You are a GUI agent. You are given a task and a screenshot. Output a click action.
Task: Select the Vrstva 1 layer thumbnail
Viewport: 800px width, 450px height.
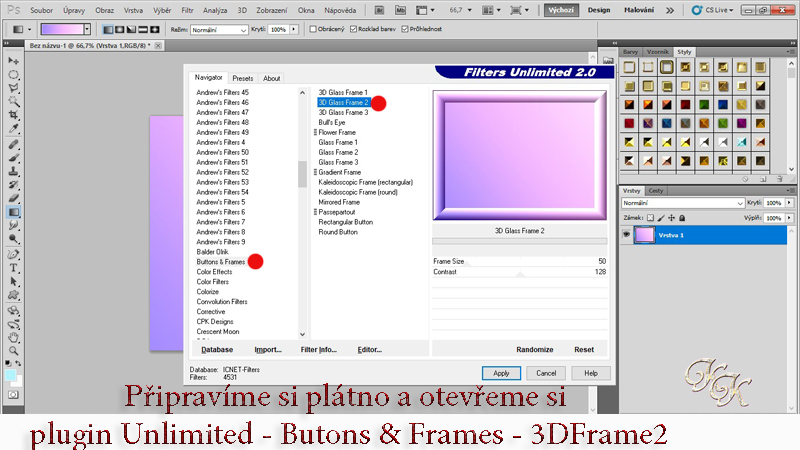point(644,235)
